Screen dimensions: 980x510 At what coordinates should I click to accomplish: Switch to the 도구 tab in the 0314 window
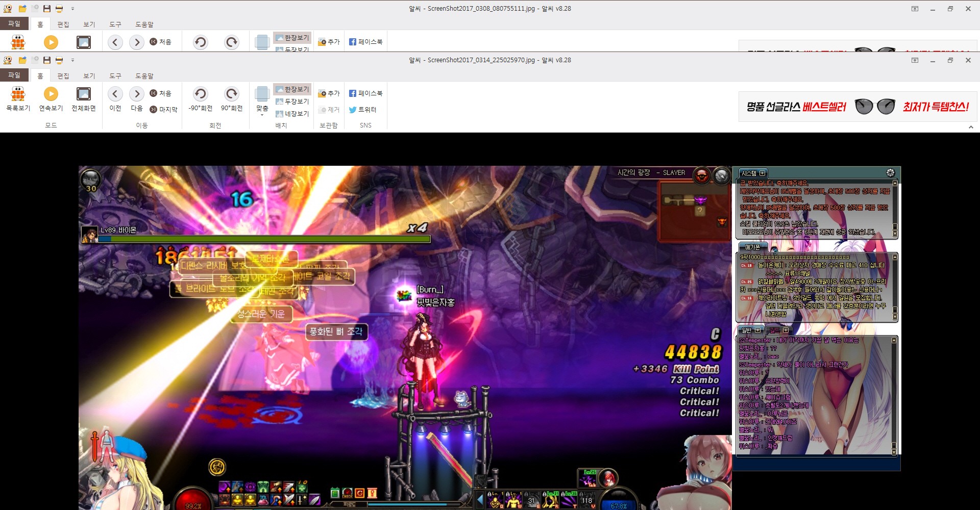click(x=115, y=75)
